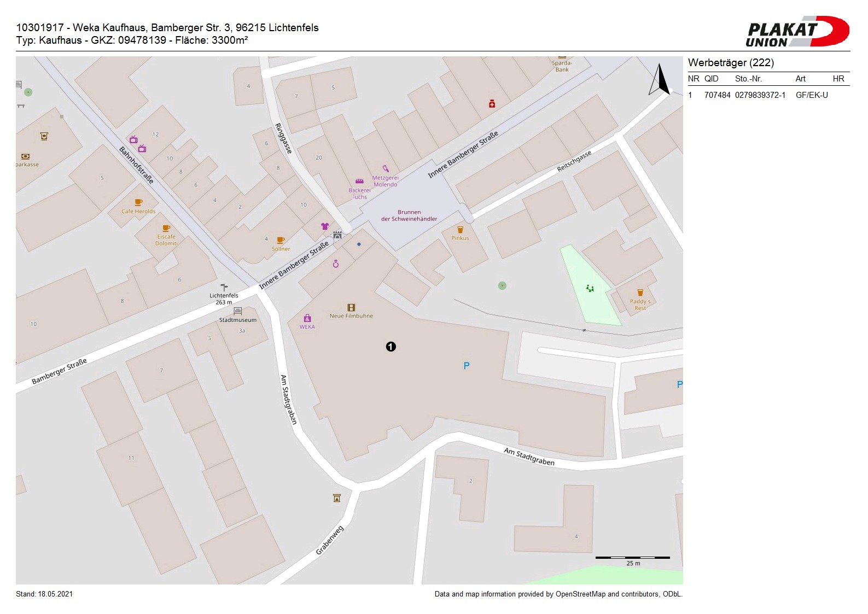Select table row with QID 707484
Image resolution: width=868 pixels, height=614 pixels.
tap(768, 95)
